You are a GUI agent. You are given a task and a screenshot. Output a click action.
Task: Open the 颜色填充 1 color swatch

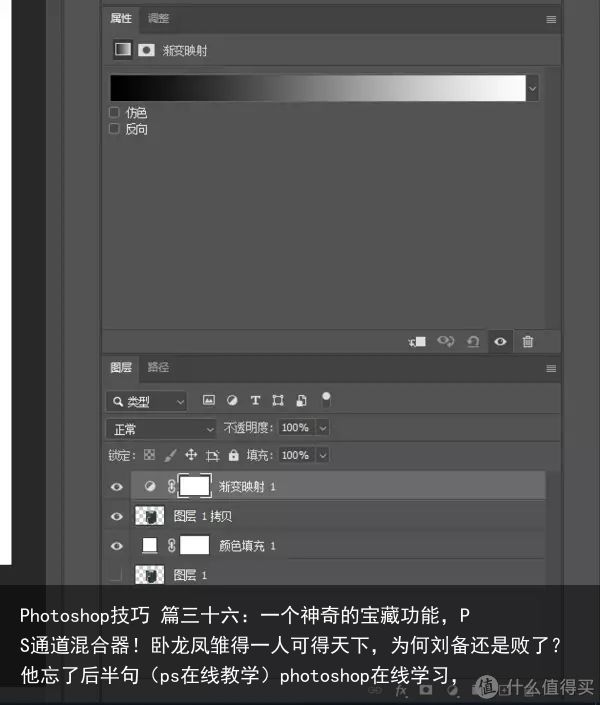(150, 545)
